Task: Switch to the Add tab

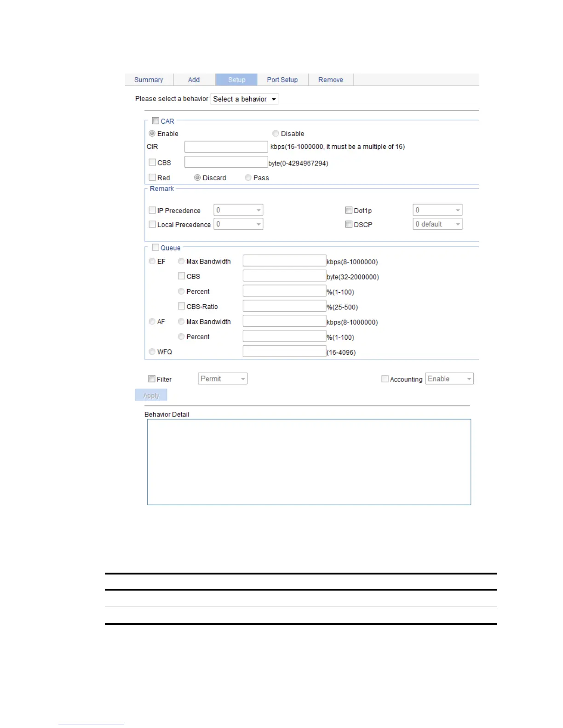Action: tap(194, 80)
